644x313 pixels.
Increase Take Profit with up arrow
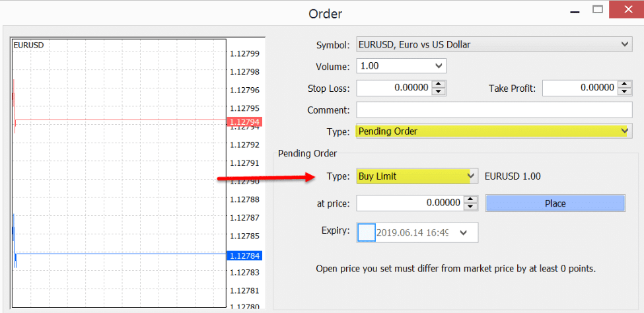(624, 84)
